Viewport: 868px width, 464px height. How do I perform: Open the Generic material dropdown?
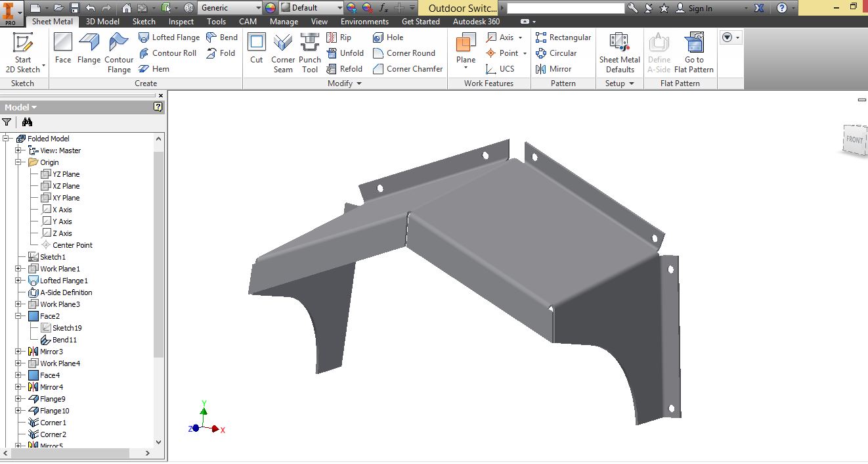230,8
